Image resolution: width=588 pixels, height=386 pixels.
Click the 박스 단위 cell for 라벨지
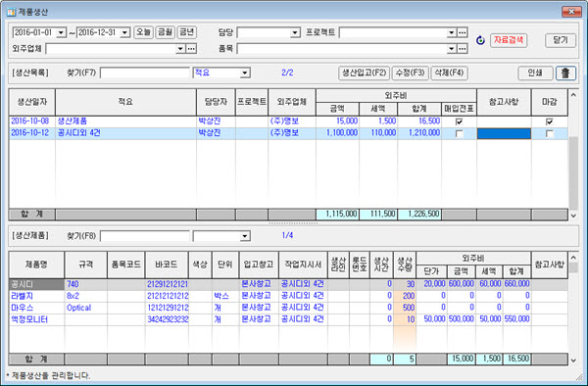pyautogui.click(x=225, y=296)
